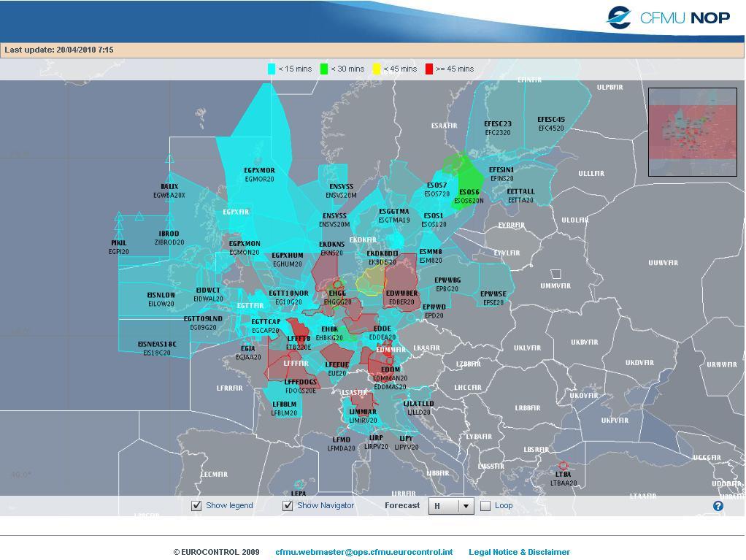Uncheck the Show Navigator checkbox
The width and height of the screenshot is (746, 560).
[288, 506]
